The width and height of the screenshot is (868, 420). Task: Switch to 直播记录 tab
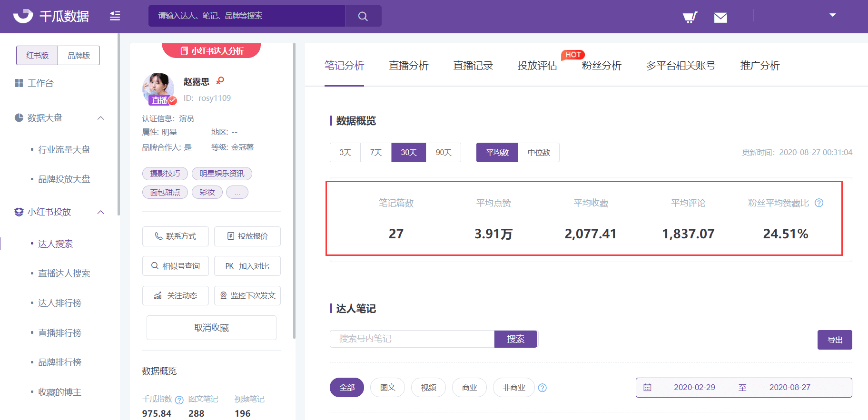pos(473,66)
